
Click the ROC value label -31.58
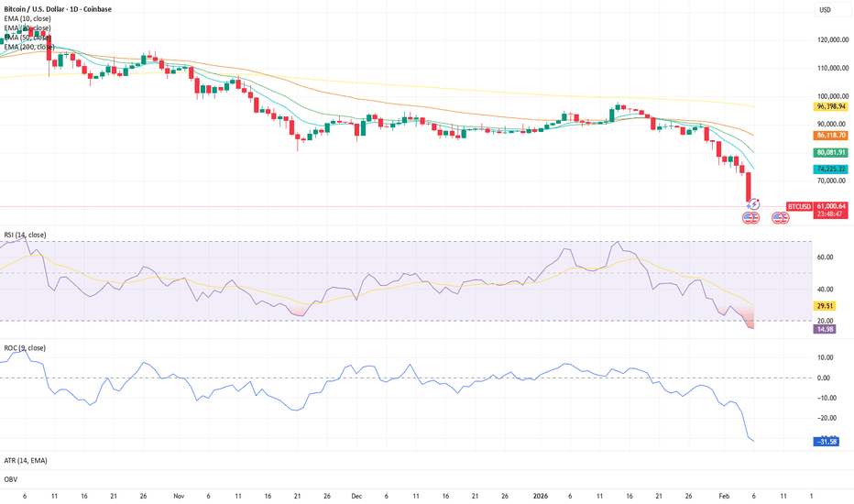pyautogui.click(x=827, y=442)
